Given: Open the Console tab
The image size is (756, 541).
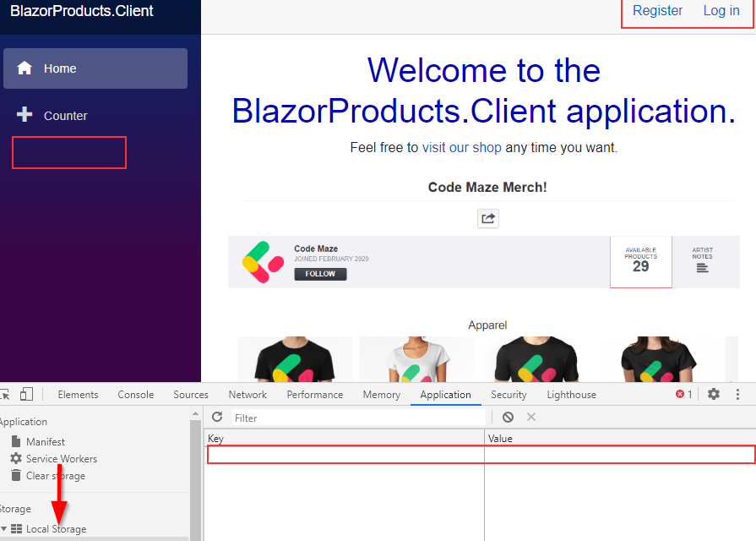Looking at the screenshot, I should pyautogui.click(x=136, y=395).
